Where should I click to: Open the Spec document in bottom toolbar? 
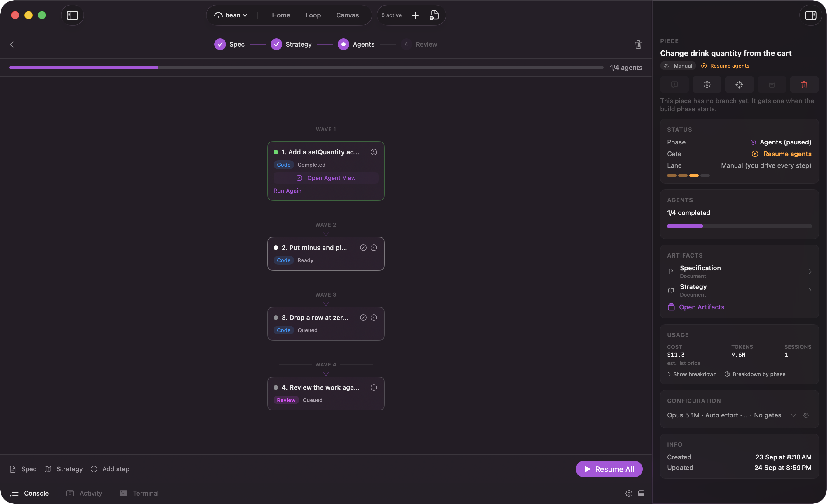click(23, 469)
